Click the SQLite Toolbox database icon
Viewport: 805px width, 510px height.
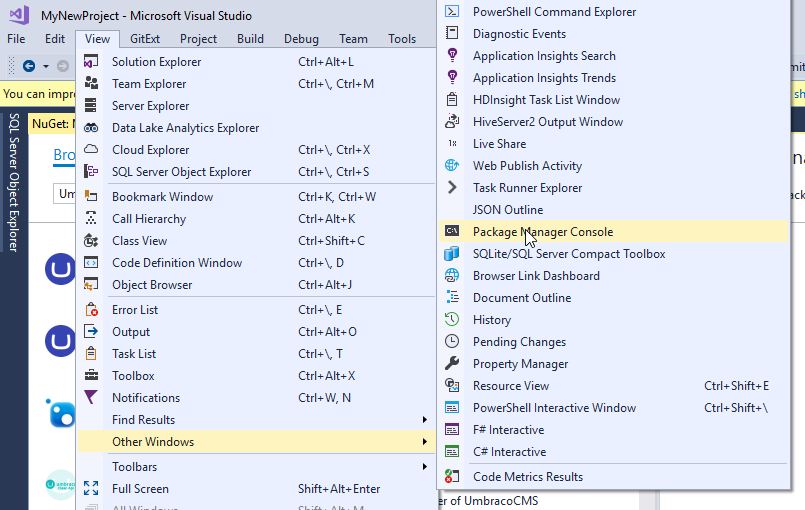point(452,254)
